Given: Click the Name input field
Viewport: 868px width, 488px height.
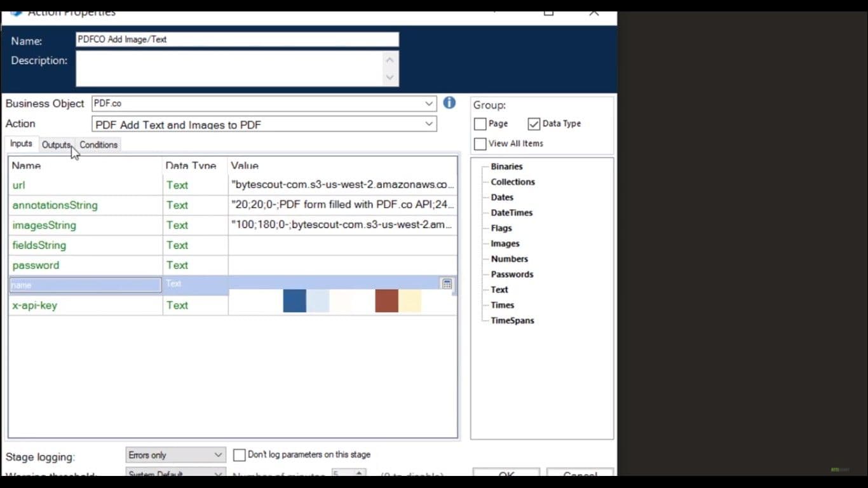Looking at the screenshot, I should click(237, 39).
